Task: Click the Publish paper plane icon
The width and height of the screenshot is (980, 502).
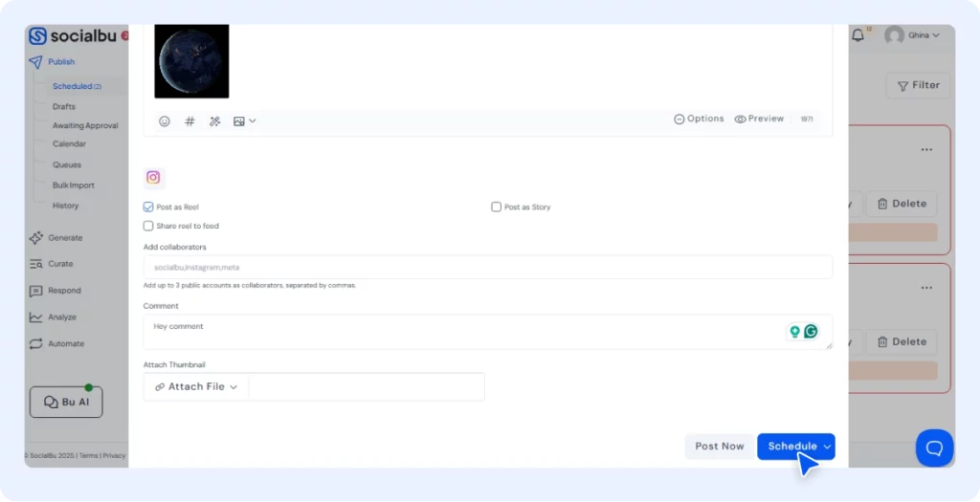Action: 35,62
